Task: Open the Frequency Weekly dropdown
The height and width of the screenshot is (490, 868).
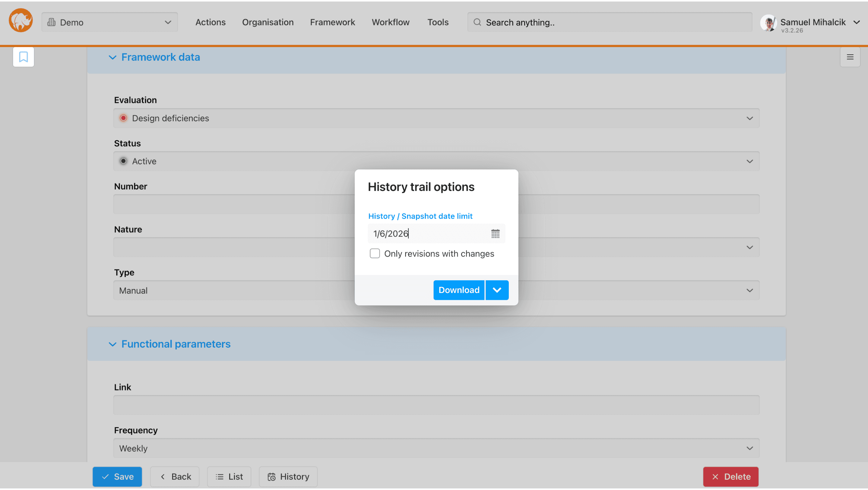Action: [x=436, y=448]
